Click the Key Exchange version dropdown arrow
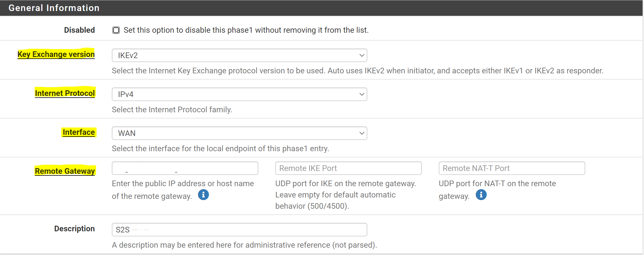This screenshot has height=255, width=644. tap(362, 55)
